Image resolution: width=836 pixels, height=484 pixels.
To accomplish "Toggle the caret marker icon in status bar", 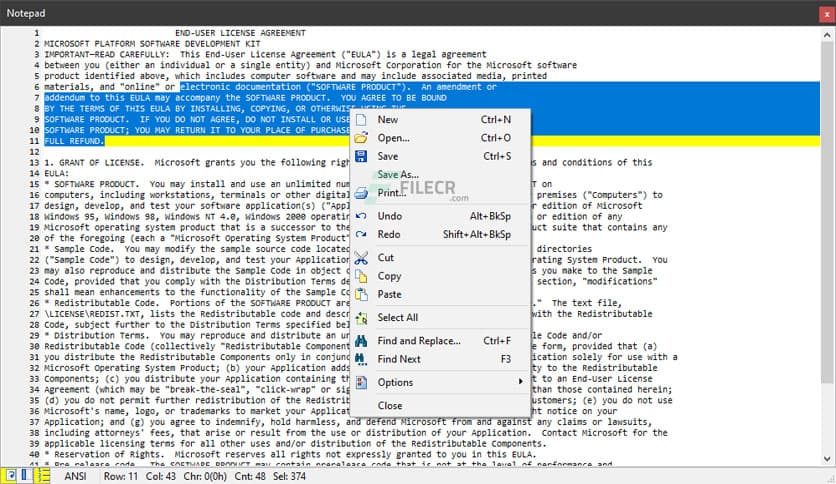I will [x=26, y=475].
